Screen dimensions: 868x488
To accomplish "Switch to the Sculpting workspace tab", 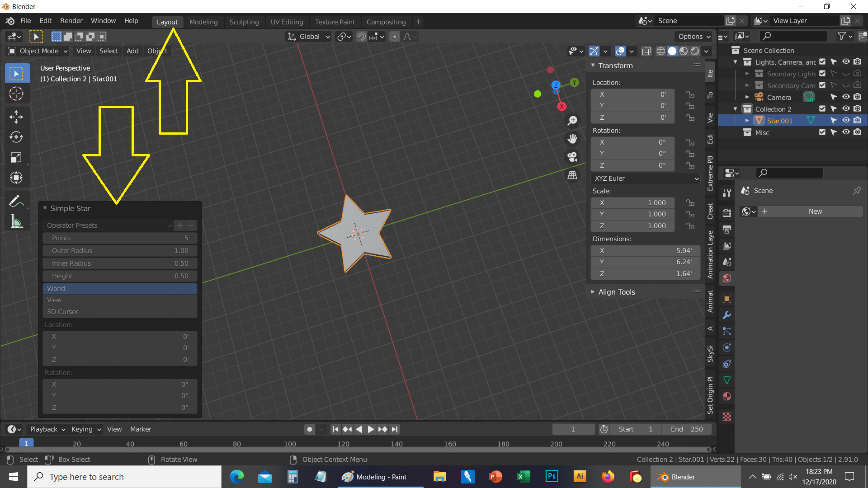I will [244, 22].
